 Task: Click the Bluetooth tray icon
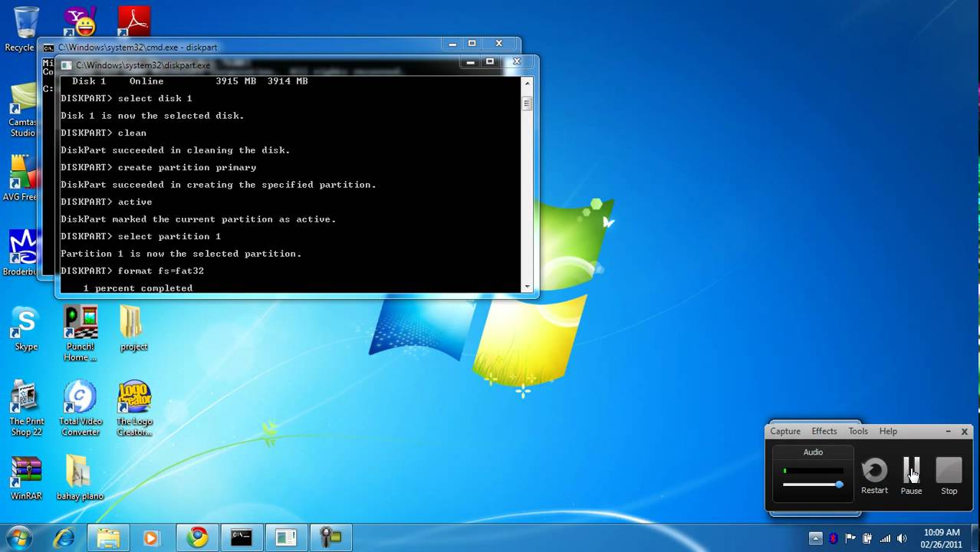[834, 538]
